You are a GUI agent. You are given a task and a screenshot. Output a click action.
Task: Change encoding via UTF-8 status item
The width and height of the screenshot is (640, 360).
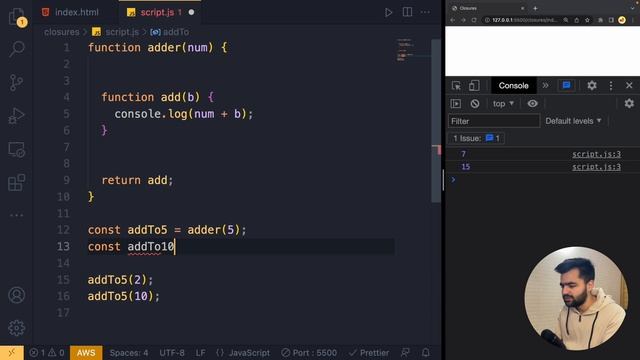pos(172,353)
